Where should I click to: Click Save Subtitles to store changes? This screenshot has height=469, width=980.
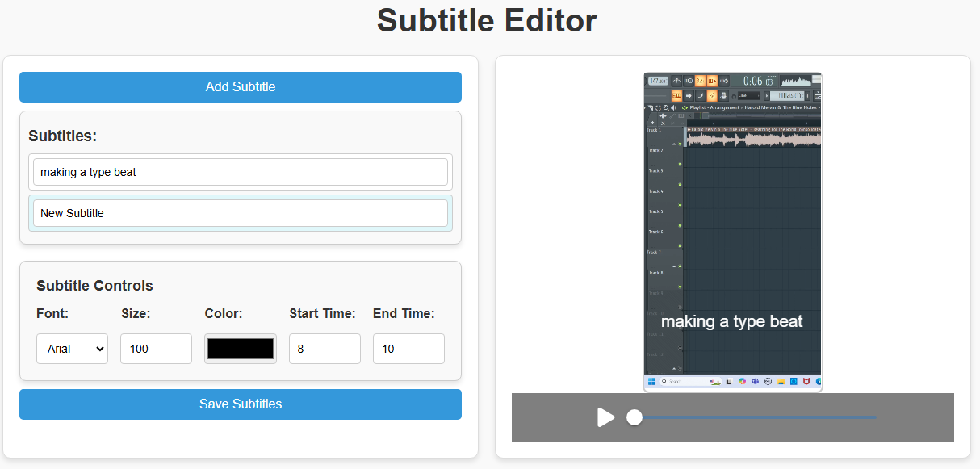pos(240,404)
